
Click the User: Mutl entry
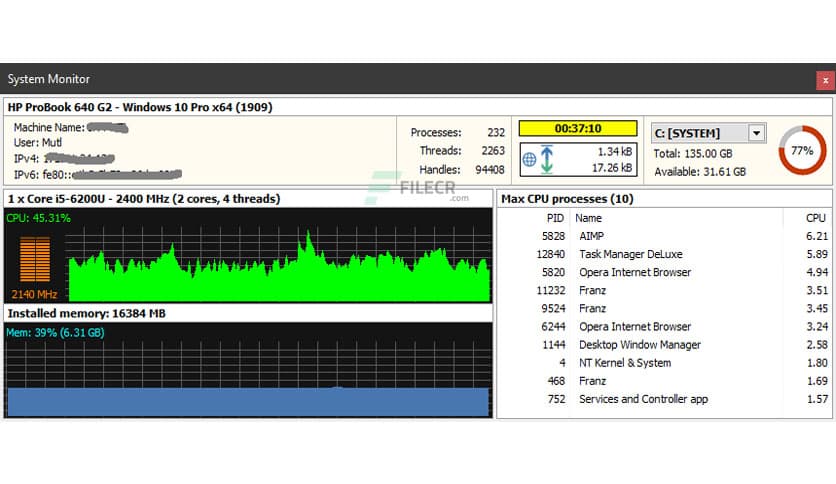(x=38, y=143)
